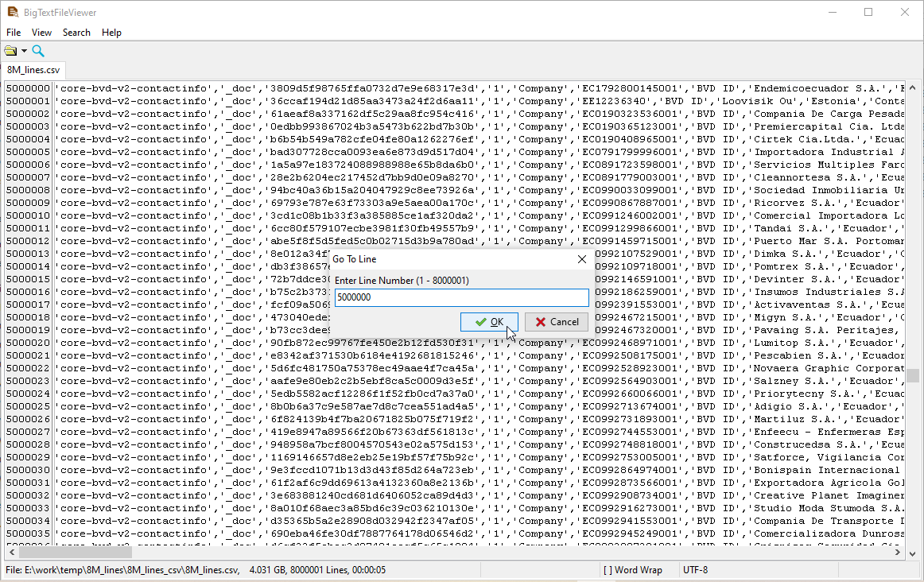
Task: Click status bar file path text
Action: [x=122, y=570]
